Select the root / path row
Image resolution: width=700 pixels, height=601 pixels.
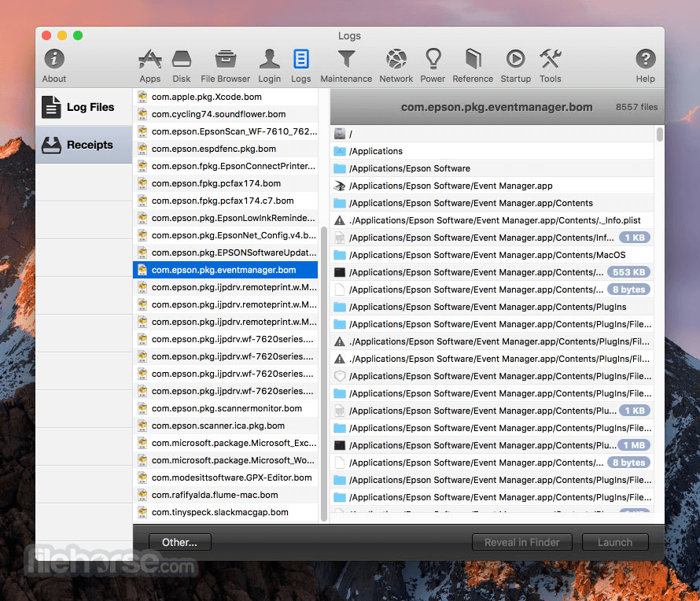pos(492,134)
